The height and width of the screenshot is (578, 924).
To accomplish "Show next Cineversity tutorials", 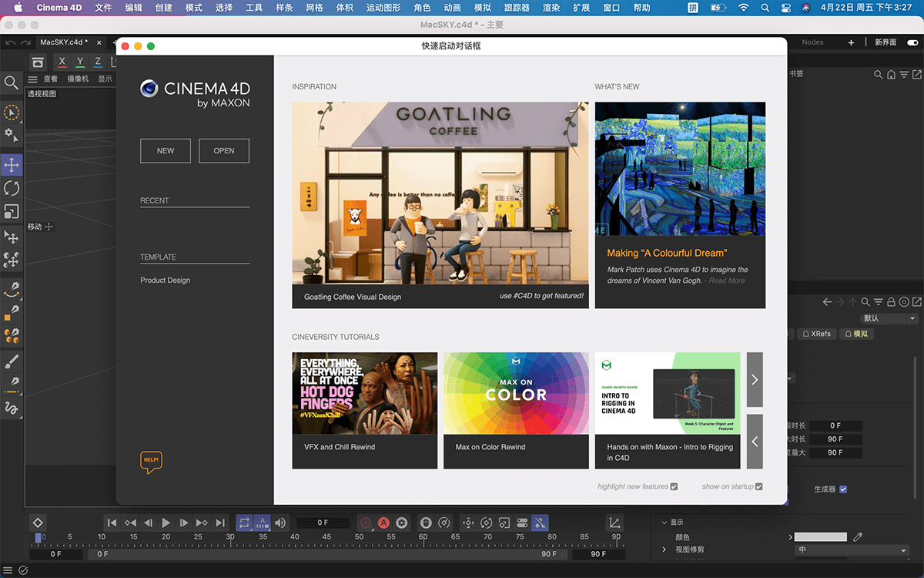I will pos(755,379).
